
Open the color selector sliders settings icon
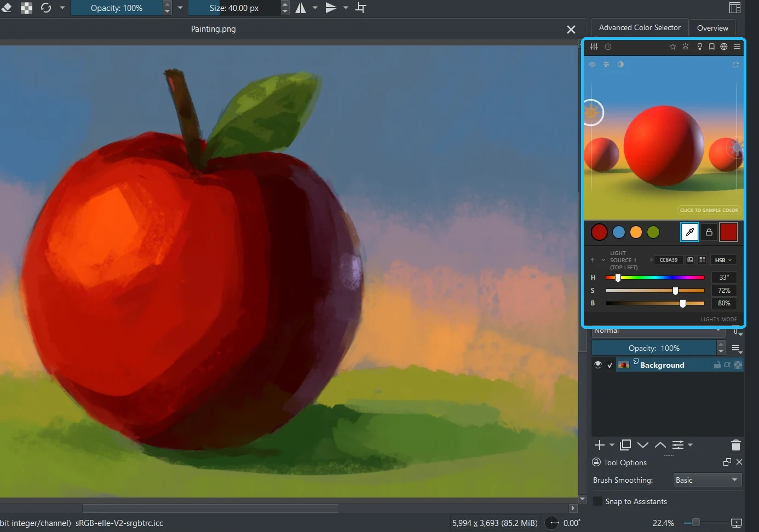tap(594, 47)
